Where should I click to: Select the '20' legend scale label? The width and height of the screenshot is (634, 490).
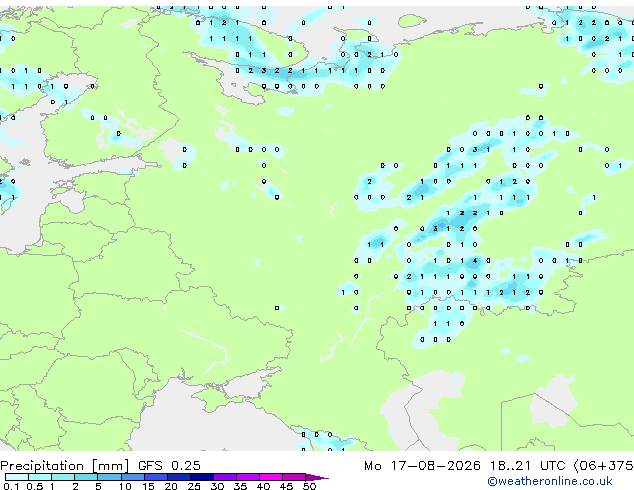(x=171, y=486)
